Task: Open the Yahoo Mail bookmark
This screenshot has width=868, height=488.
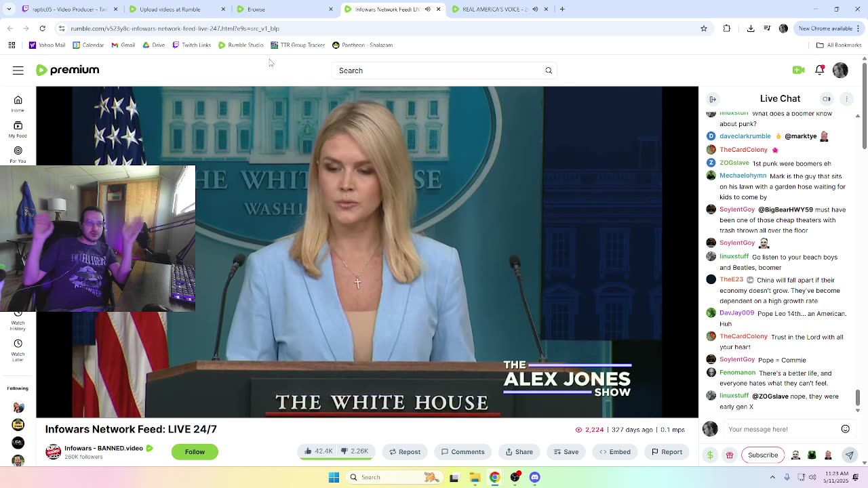Action: click(47, 45)
